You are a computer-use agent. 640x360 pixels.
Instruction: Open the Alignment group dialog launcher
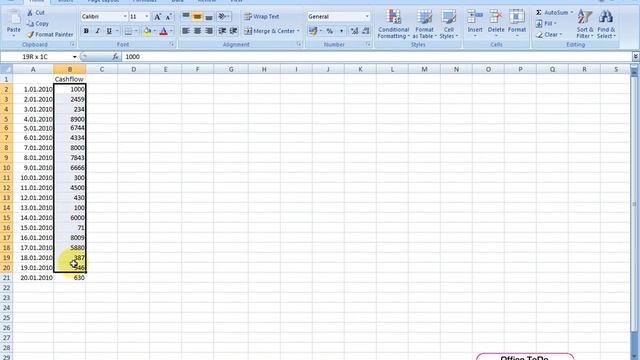click(x=299, y=44)
